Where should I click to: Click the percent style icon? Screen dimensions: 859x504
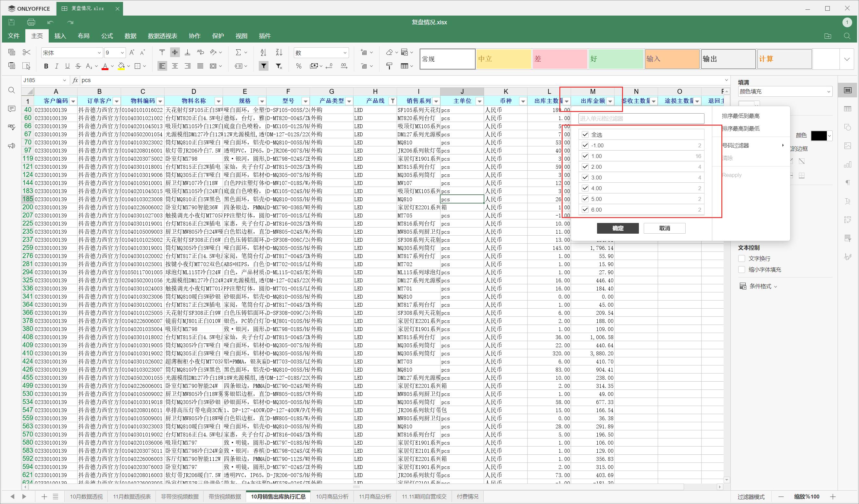pos(299,66)
